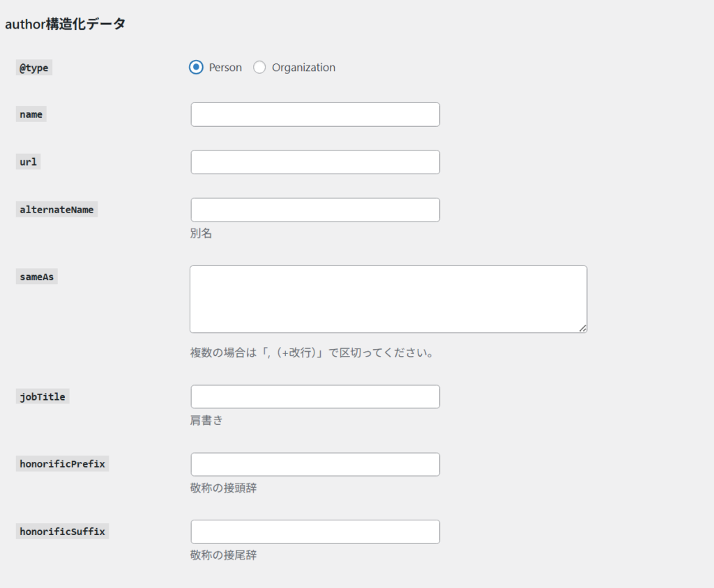Click the name field label
The image size is (714, 588).
[31, 114]
